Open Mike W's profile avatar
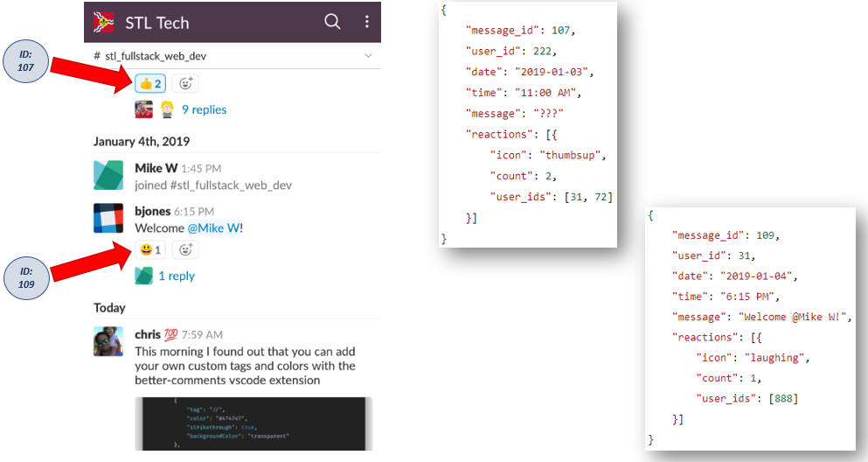The image size is (868, 462). pos(108,175)
